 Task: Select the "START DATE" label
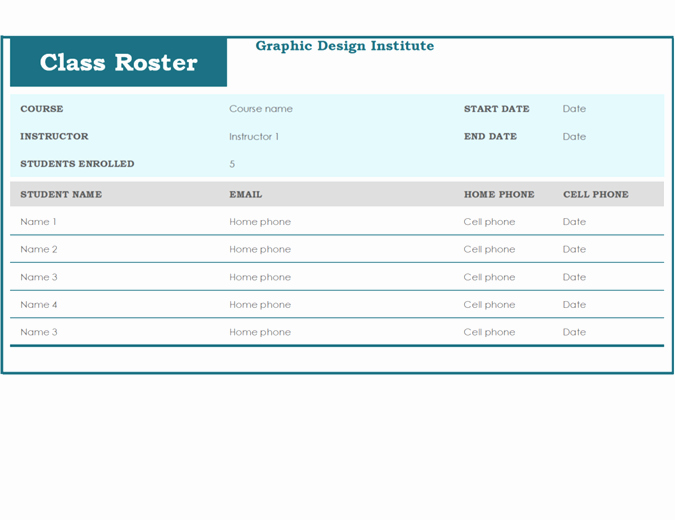497,109
